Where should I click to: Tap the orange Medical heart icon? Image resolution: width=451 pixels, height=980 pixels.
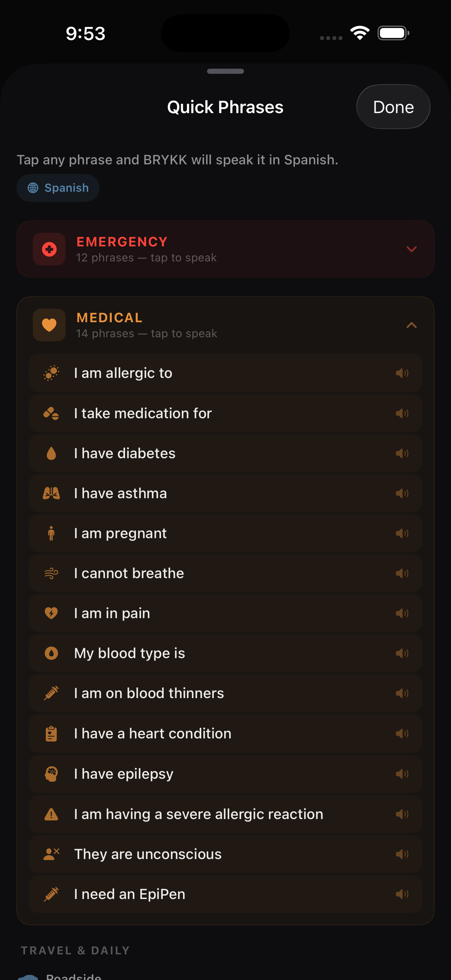(x=49, y=325)
